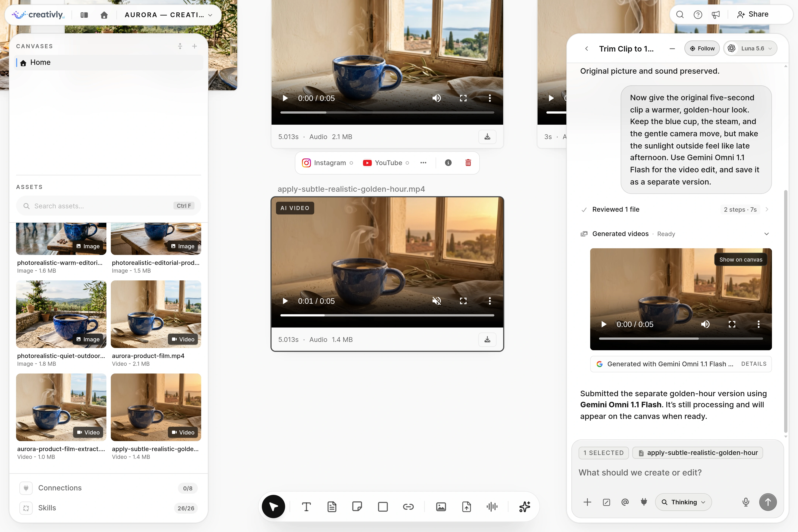
Task: Click the AI sparkle tool
Action: coord(525,507)
